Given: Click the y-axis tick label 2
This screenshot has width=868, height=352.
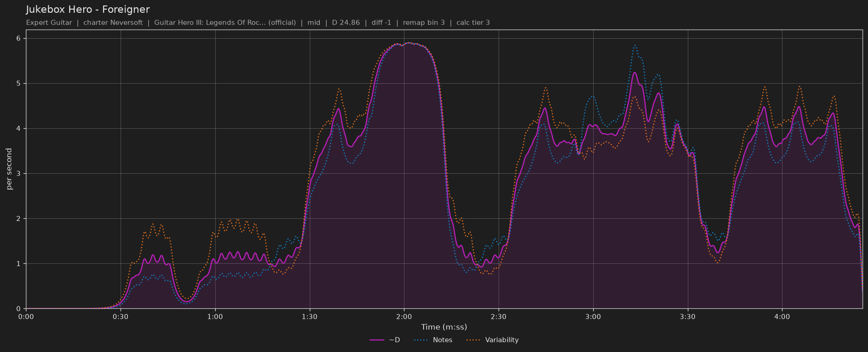Looking at the screenshot, I should (x=19, y=219).
